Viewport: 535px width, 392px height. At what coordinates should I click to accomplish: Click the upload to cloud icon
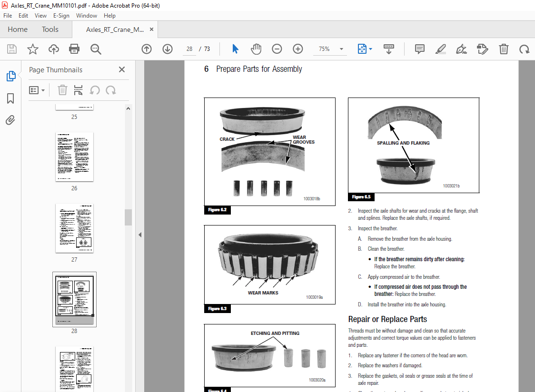54,49
